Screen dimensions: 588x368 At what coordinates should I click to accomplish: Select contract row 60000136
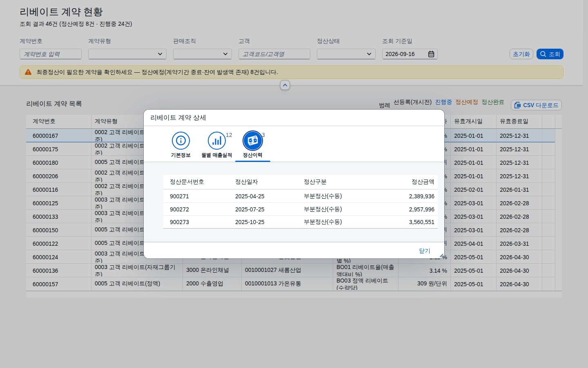45,271
